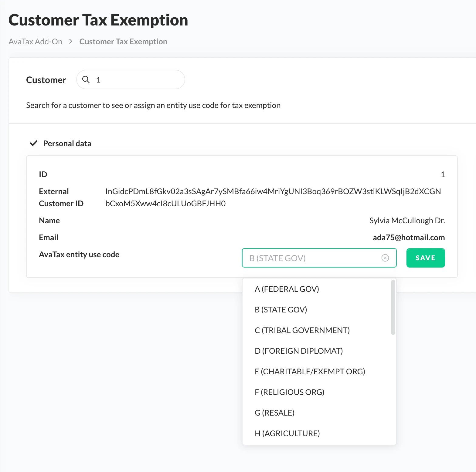Image resolution: width=476 pixels, height=472 pixels.
Task: Pick F (RELIGIOUS ORG) option
Action: click(317, 392)
